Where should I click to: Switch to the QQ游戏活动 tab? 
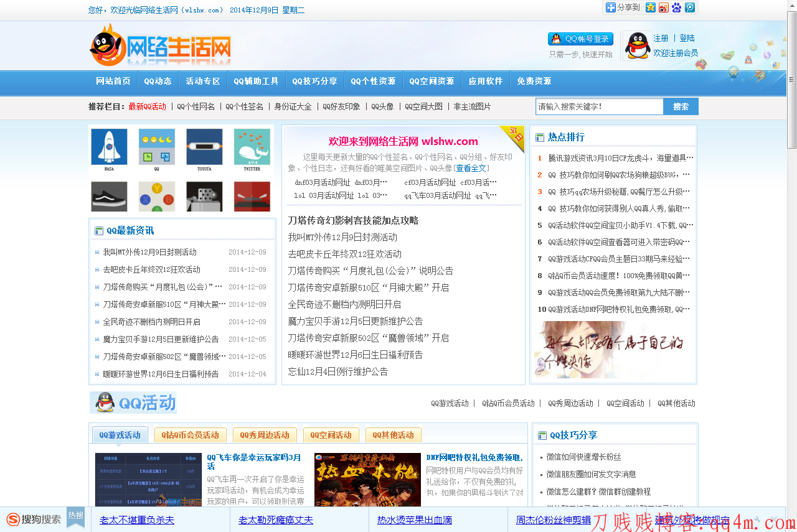coord(120,435)
